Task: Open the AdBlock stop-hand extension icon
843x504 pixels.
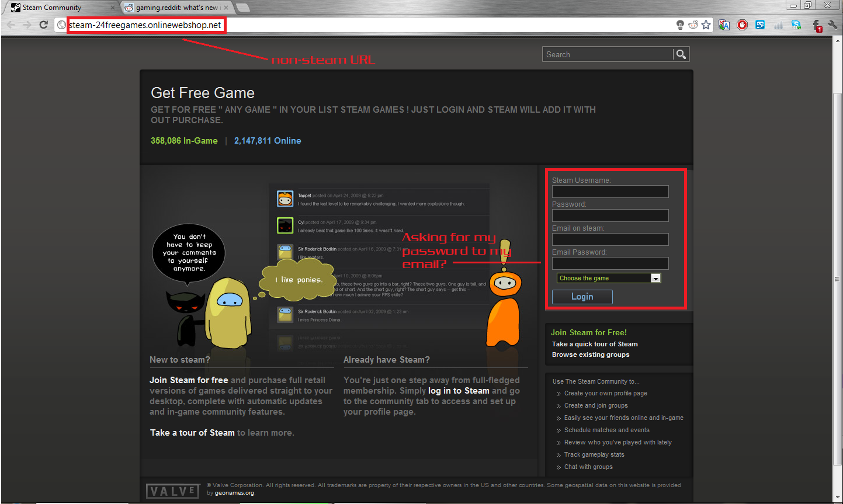Action: tap(742, 25)
